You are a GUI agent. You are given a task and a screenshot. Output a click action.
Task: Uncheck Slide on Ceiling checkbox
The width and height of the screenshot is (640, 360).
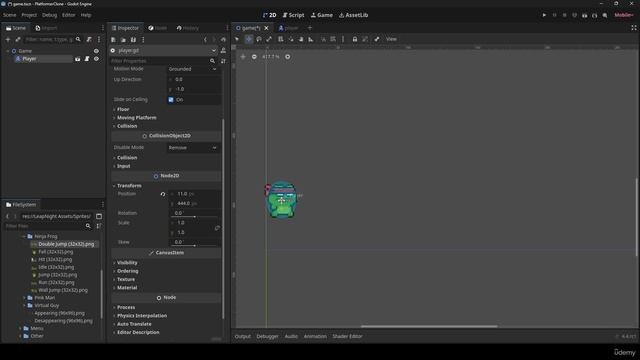[x=171, y=100]
